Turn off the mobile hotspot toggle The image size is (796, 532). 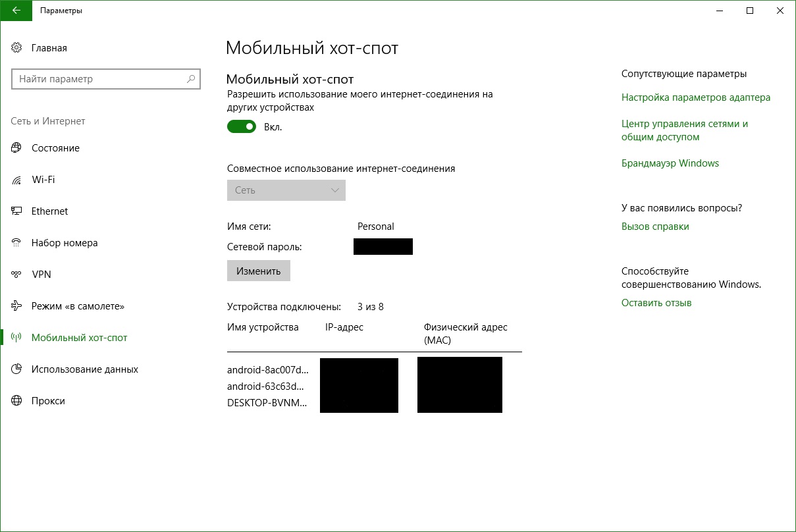coord(242,126)
